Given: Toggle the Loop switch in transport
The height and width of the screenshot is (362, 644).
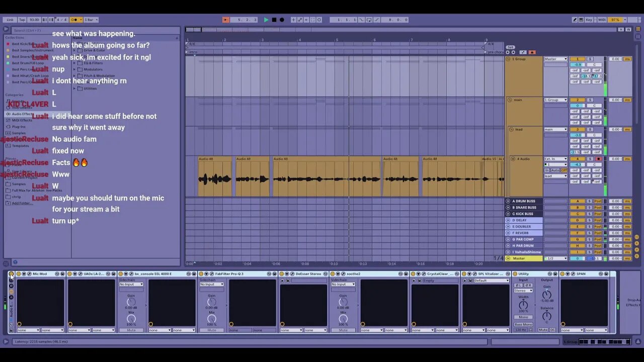Looking at the screenshot, I should point(369,20).
